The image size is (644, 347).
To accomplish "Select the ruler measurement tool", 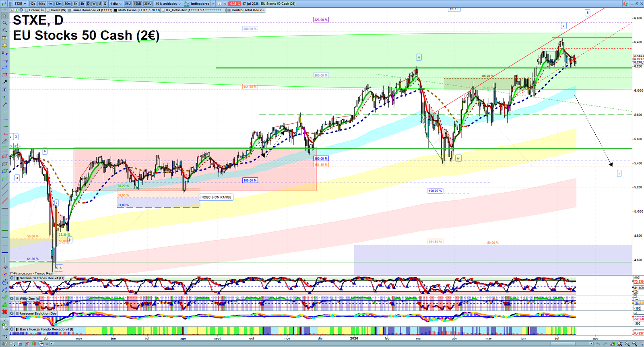I will pyautogui.click(x=5, y=142).
